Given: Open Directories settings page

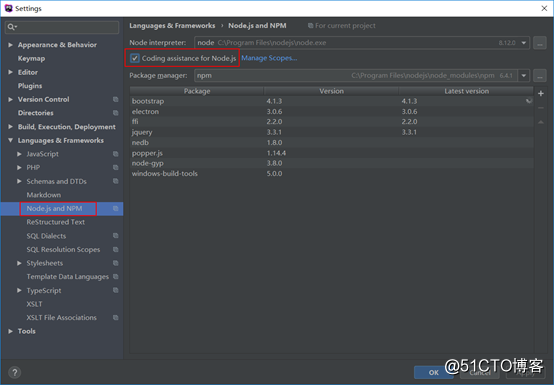Looking at the screenshot, I should (36, 113).
